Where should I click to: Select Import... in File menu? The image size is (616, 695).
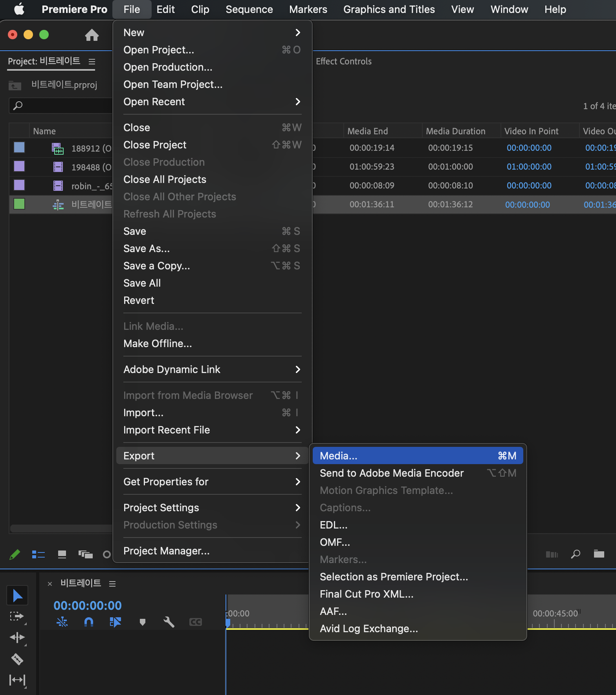[x=212, y=413]
